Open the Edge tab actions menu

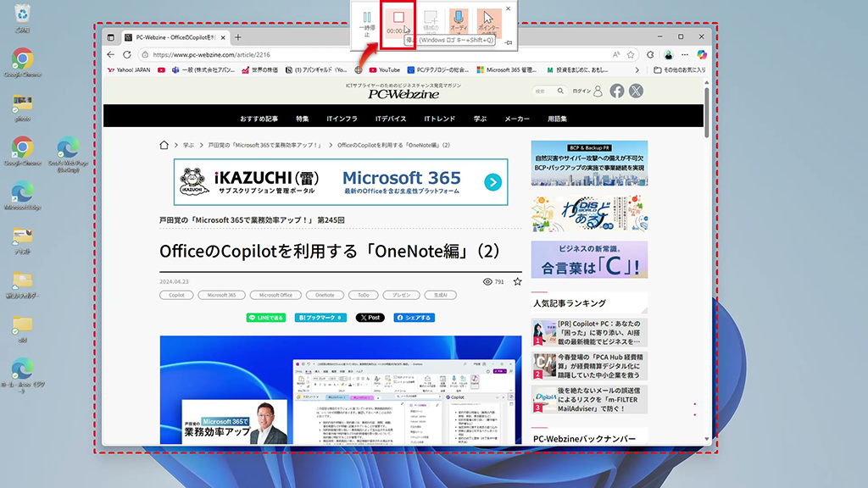(x=111, y=37)
